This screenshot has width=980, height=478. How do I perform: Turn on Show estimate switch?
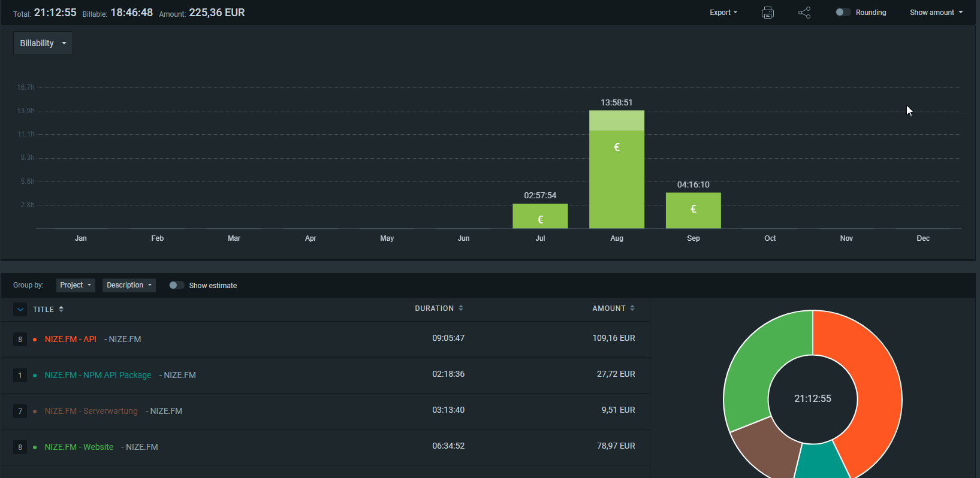coord(176,285)
